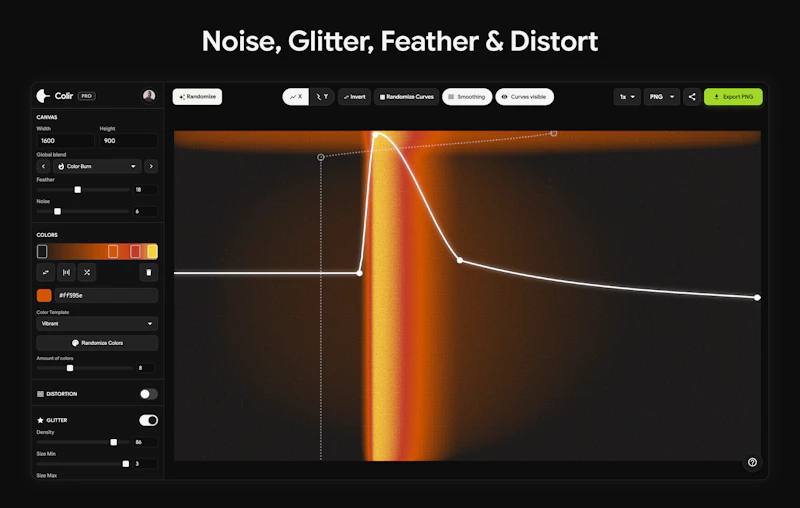The height and width of the screenshot is (508, 800).
Task: Click the delete color trash icon
Action: pos(149,272)
